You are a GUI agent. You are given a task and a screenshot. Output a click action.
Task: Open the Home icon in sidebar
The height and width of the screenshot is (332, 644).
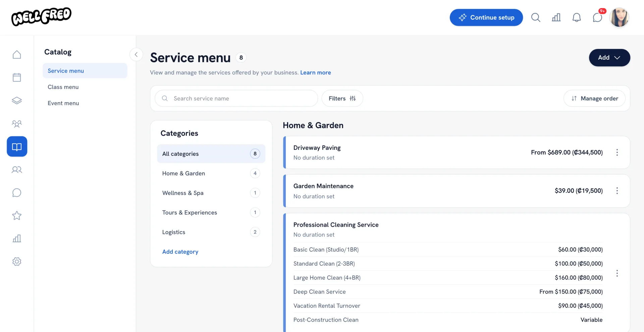[17, 55]
